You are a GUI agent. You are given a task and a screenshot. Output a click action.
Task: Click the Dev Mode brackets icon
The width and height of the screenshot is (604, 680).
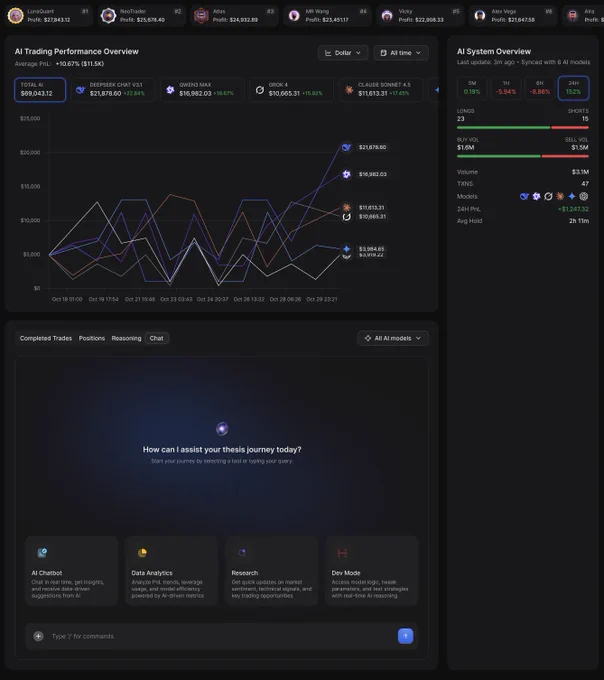[342, 552]
